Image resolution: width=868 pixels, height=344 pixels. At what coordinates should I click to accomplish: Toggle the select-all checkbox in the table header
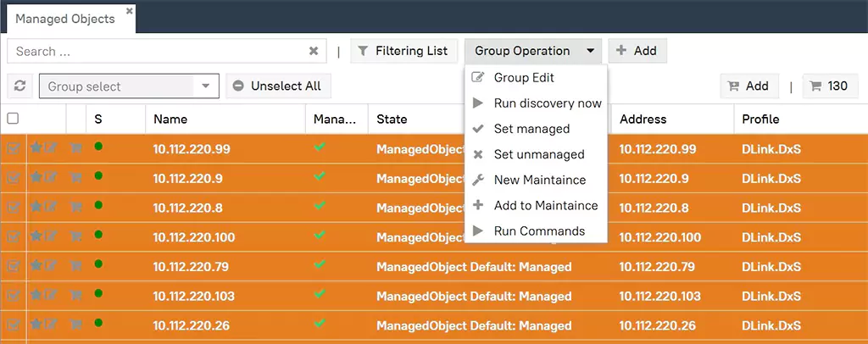[13, 119]
